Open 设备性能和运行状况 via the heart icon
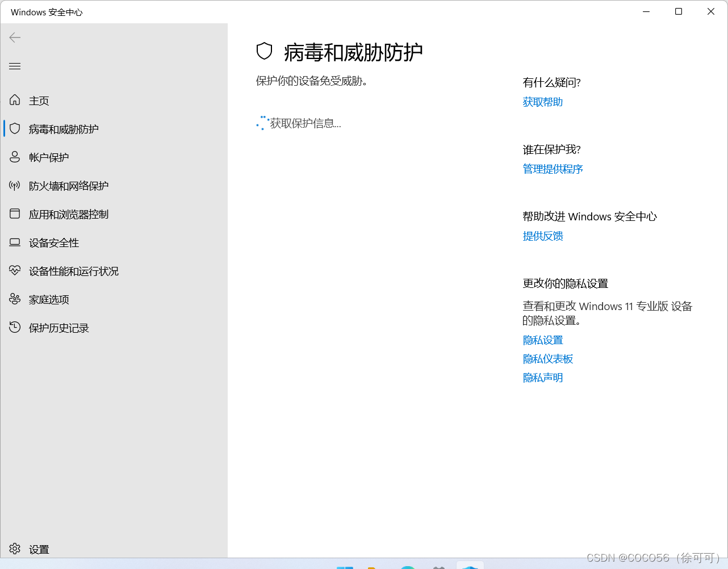Screen dimensions: 728x569 coord(15,270)
